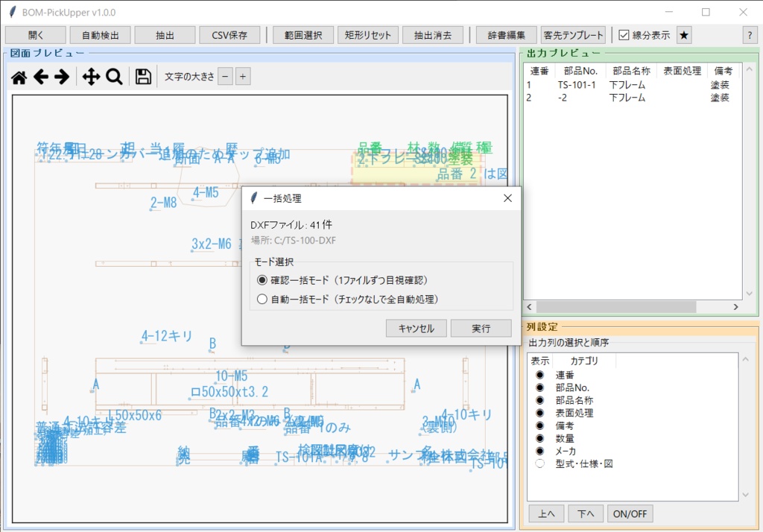Open 客先テンプレート templates

[x=573, y=35]
